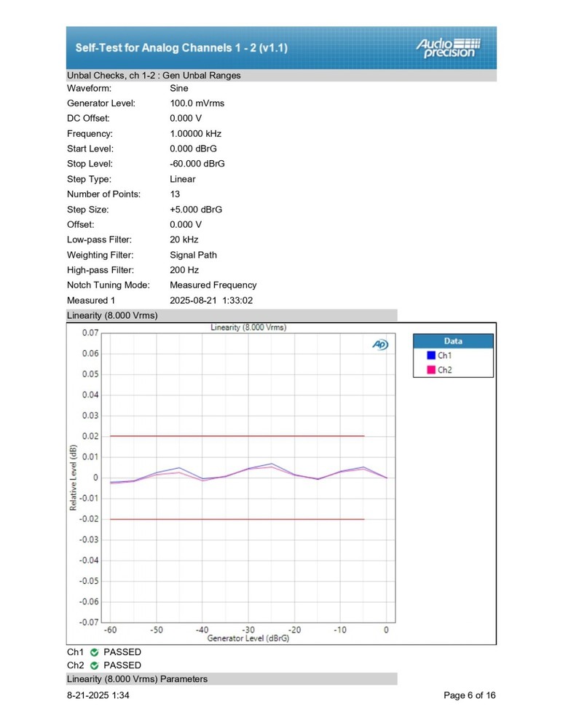
Task: Select the pink Ch2 legend swatch
Action: point(431,370)
